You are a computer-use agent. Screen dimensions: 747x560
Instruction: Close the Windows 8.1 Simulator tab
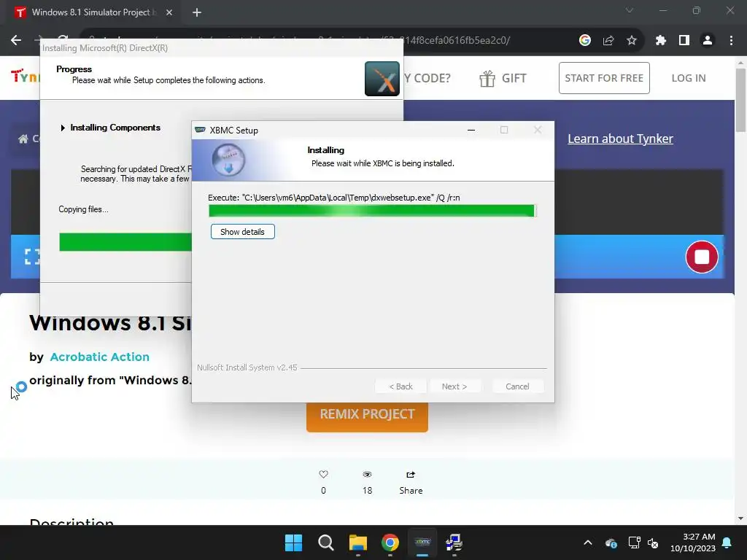pyautogui.click(x=169, y=12)
